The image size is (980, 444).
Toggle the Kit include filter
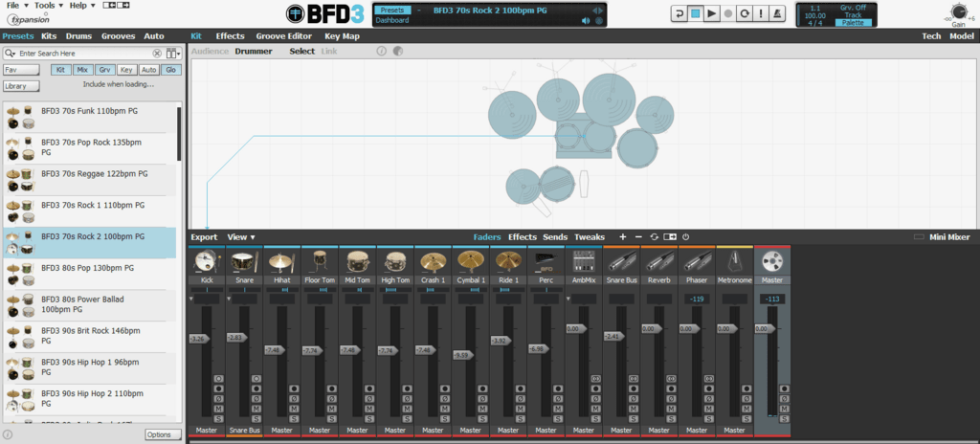pyautogui.click(x=60, y=70)
